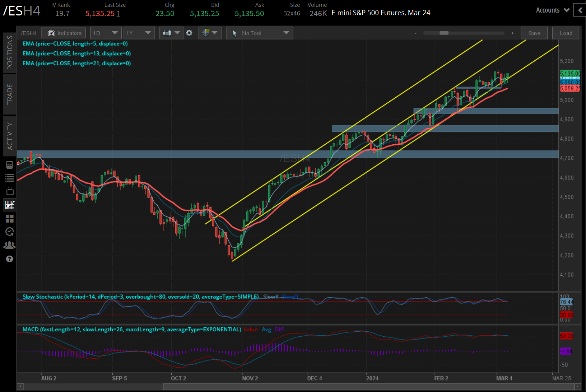586x392 pixels.
Task: Open the grid layout sidebar icon
Action: [10, 219]
